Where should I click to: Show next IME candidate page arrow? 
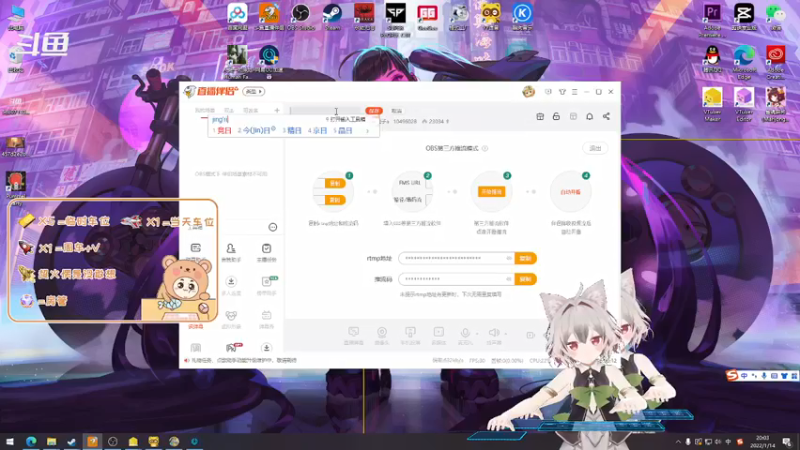(367, 131)
